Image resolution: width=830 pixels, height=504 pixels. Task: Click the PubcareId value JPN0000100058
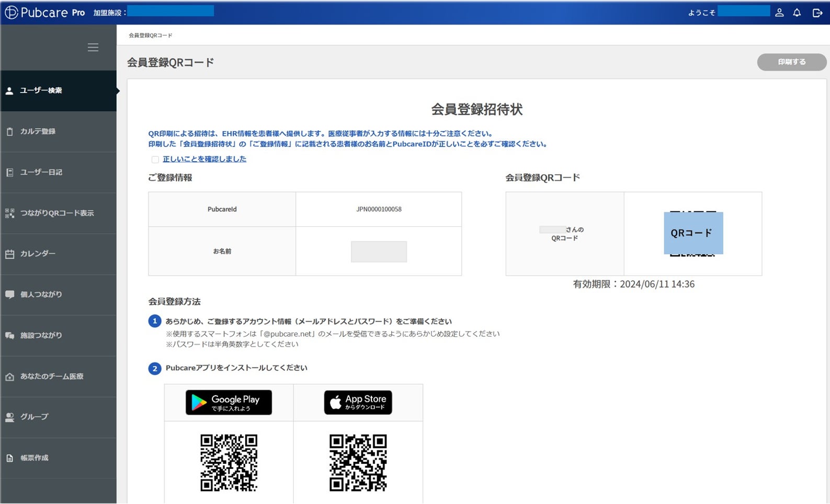379,210
